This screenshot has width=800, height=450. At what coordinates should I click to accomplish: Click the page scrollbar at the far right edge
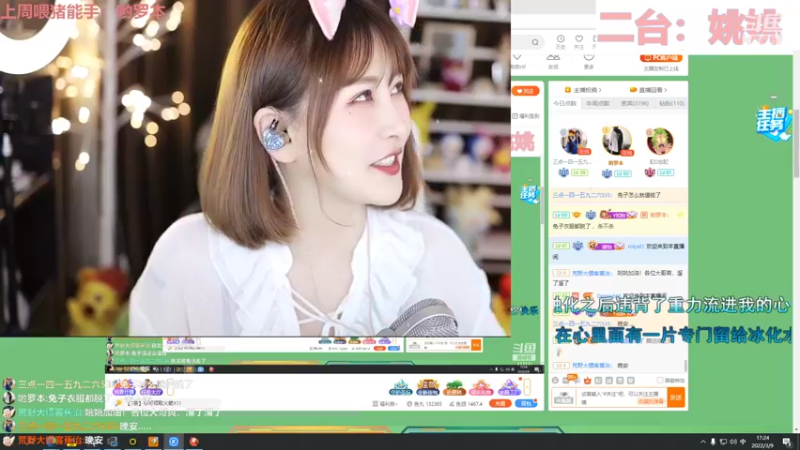coord(796,143)
